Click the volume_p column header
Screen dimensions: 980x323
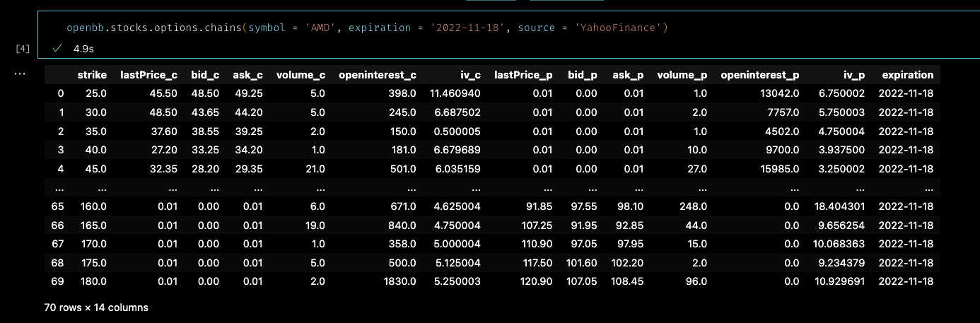(682, 74)
